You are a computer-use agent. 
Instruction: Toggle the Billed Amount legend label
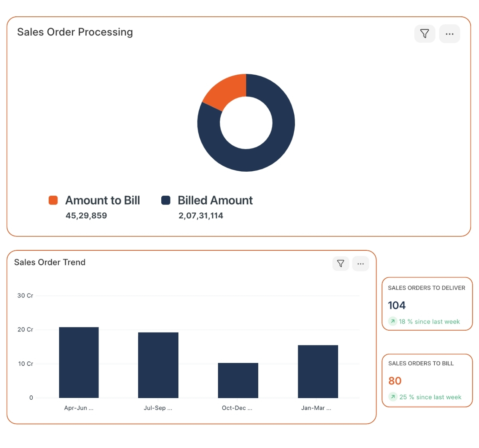pos(215,200)
